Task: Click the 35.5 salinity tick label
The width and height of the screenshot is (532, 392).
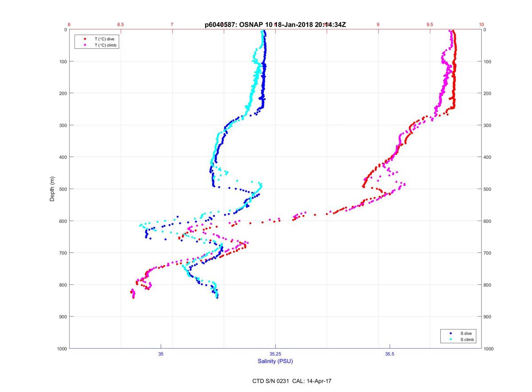Action: coord(390,354)
